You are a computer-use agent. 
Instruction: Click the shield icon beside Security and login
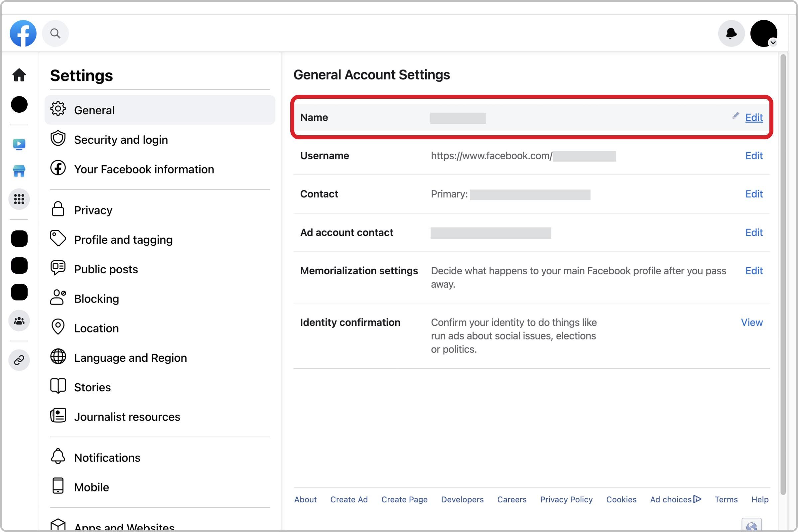pyautogui.click(x=58, y=138)
